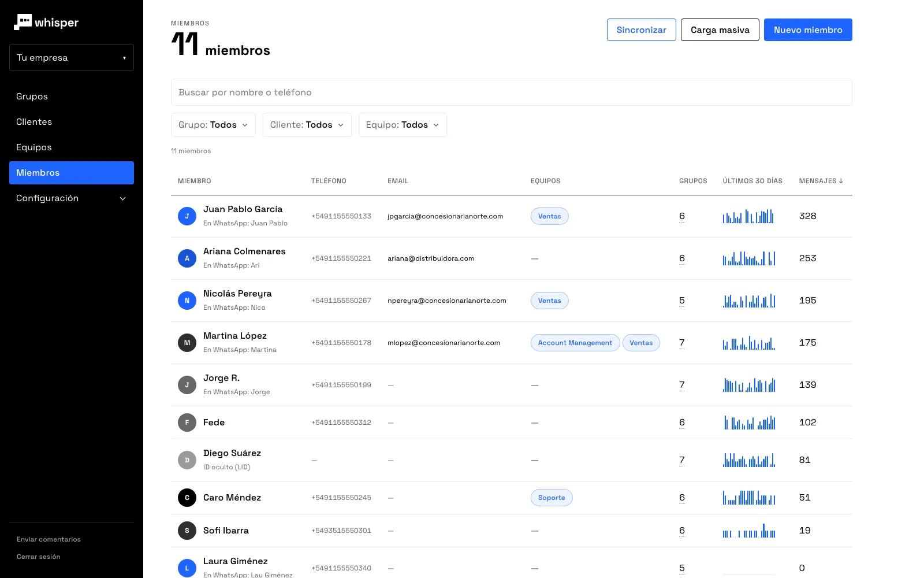The image size is (924, 578).
Task: Click Martina López's Ventas team tag
Action: [641, 343]
